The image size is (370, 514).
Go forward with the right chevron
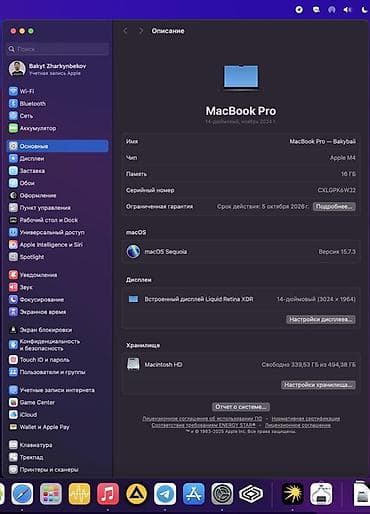(x=141, y=31)
